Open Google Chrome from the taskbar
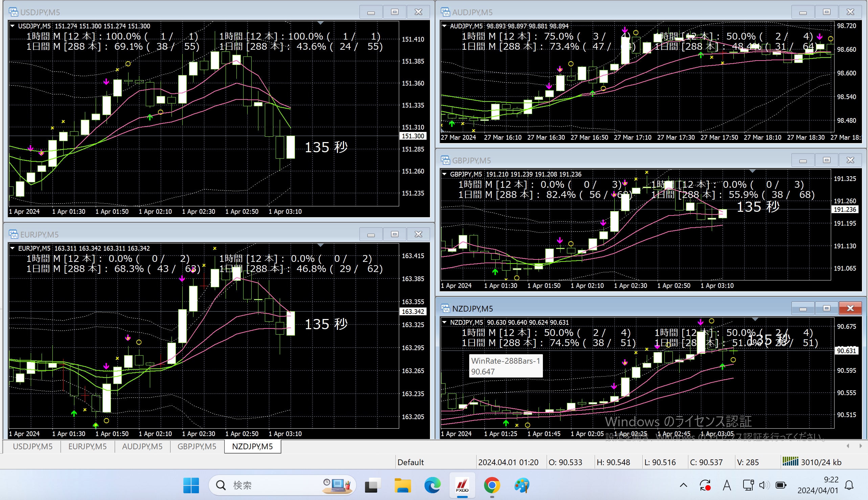The width and height of the screenshot is (868, 500). pyautogui.click(x=492, y=485)
